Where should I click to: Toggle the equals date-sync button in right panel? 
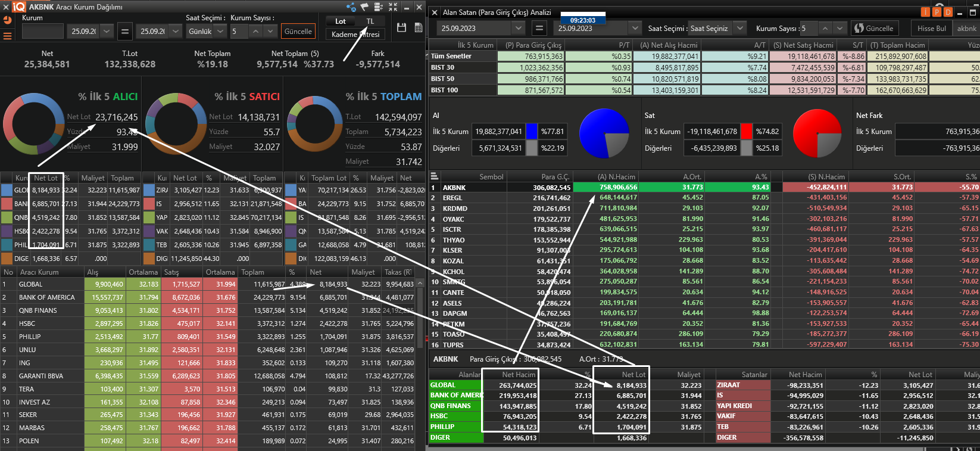pyautogui.click(x=538, y=28)
